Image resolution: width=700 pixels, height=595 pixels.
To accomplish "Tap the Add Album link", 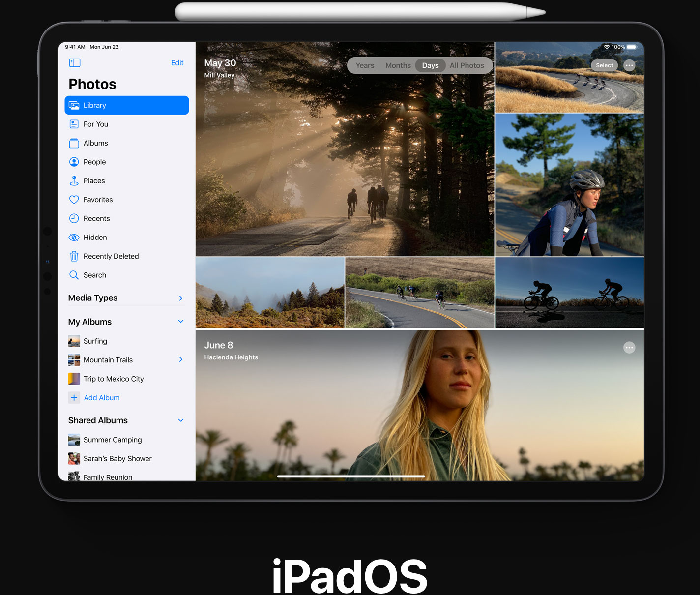I will [102, 398].
